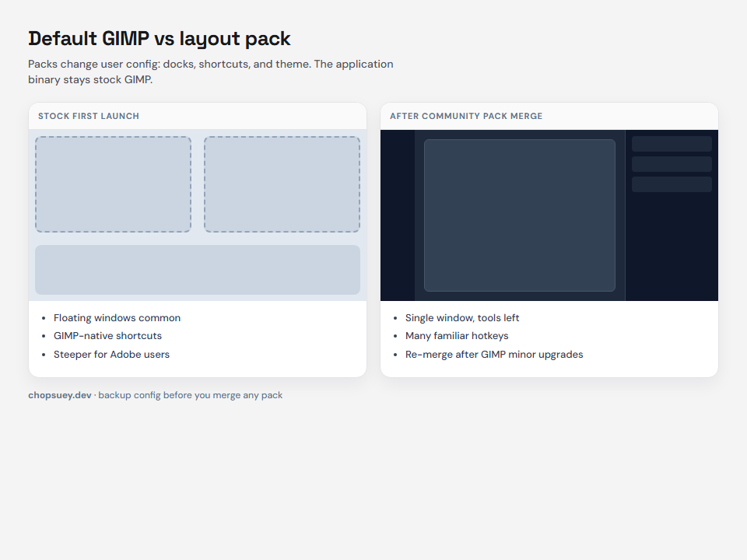The height and width of the screenshot is (560, 747).
Task: Open the chopsuey.dev footer link
Action: point(60,395)
